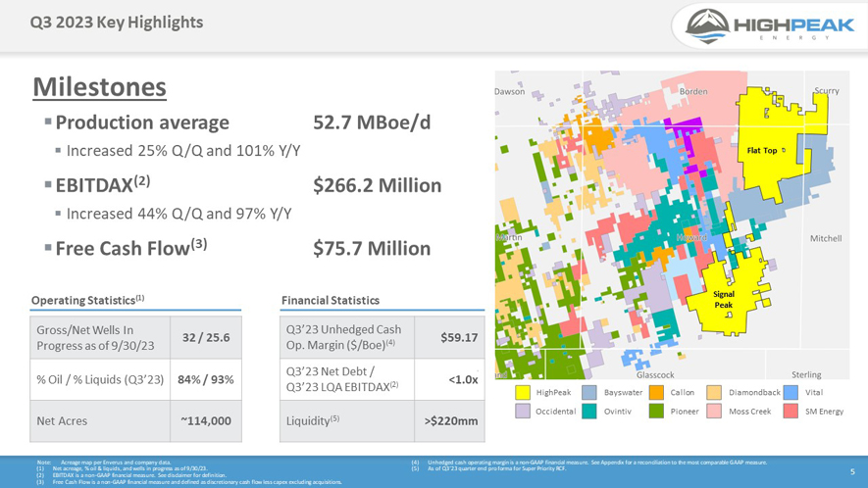
Task: Select the $59.17 value cell
Action: click(x=449, y=337)
